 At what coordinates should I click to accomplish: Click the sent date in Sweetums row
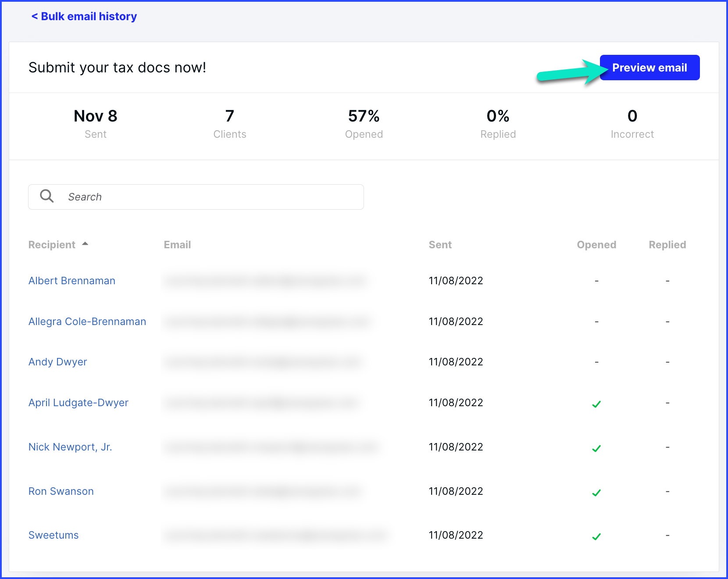[x=456, y=535]
